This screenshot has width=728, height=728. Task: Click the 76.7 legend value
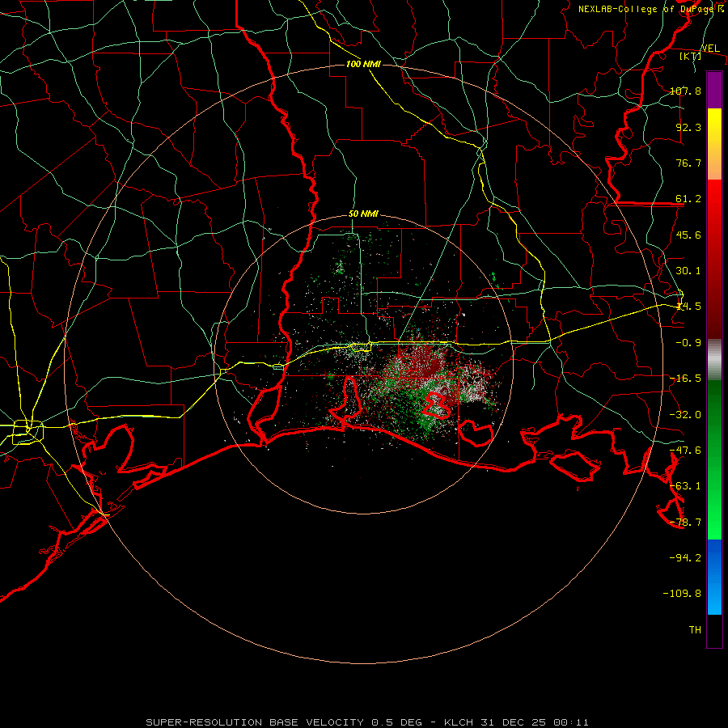[688, 163]
